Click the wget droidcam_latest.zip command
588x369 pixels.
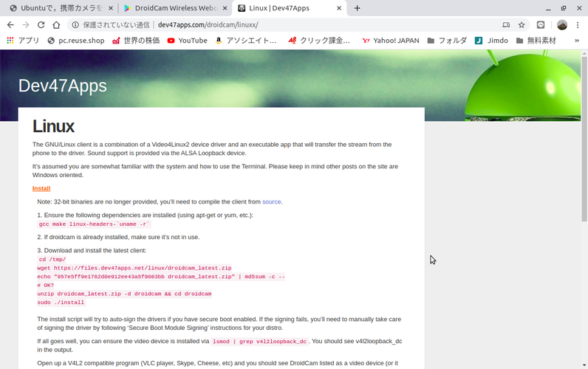[134, 268]
